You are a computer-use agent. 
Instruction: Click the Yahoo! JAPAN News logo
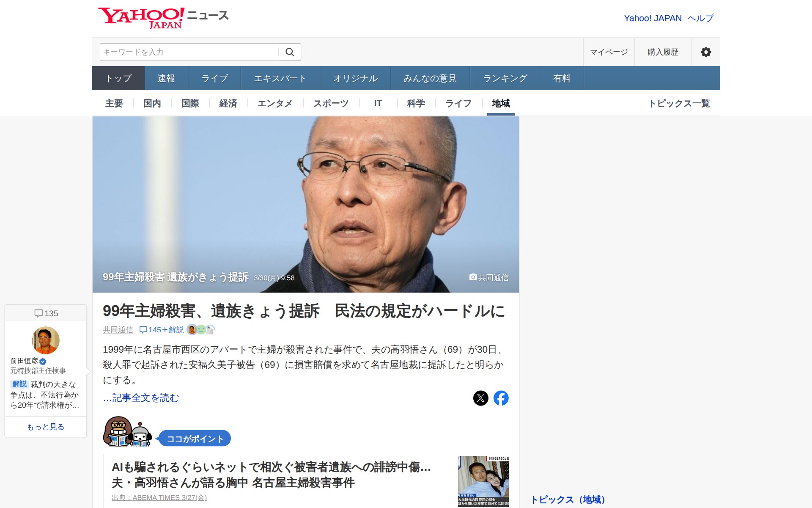tap(163, 18)
